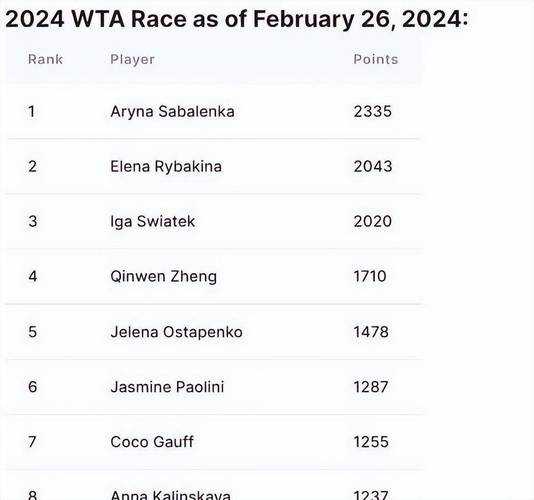Click the Points column header
This screenshot has width=534, height=500.
pyautogui.click(x=376, y=59)
